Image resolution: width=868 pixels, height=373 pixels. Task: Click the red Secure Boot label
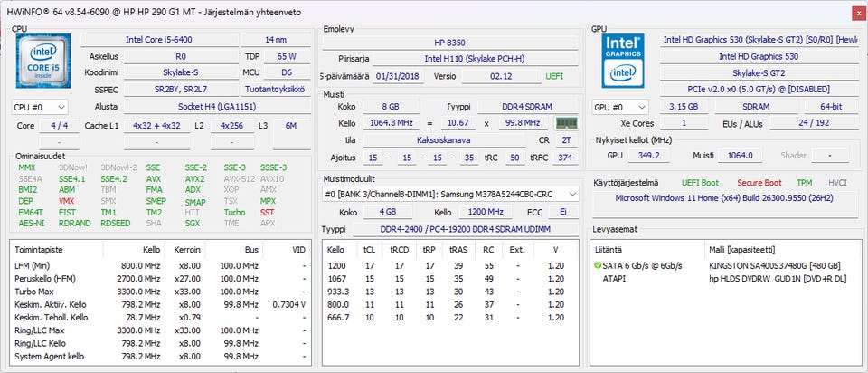759,183
